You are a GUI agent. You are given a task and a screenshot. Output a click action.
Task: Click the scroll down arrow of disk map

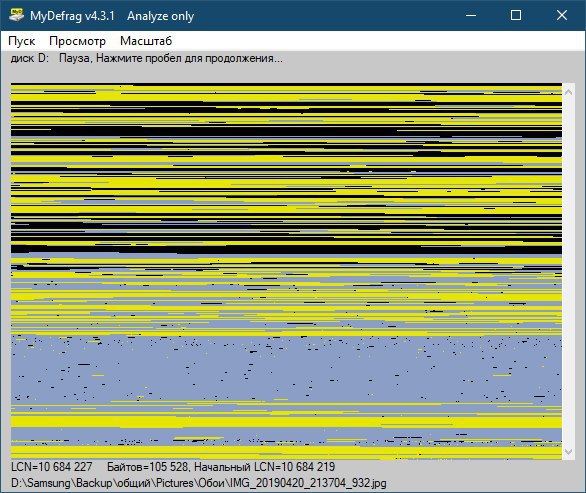(568, 451)
